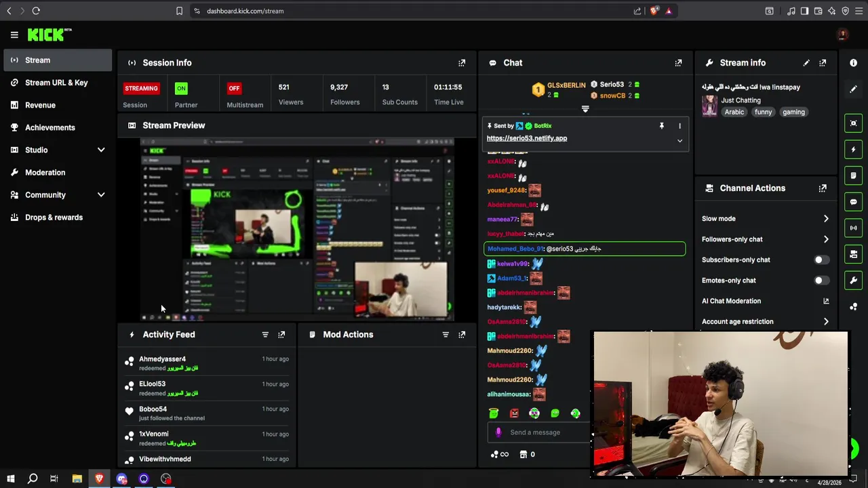The width and height of the screenshot is (868, 488).
Task: Open the Activity Feed filter options
Action: click(265, 334)
